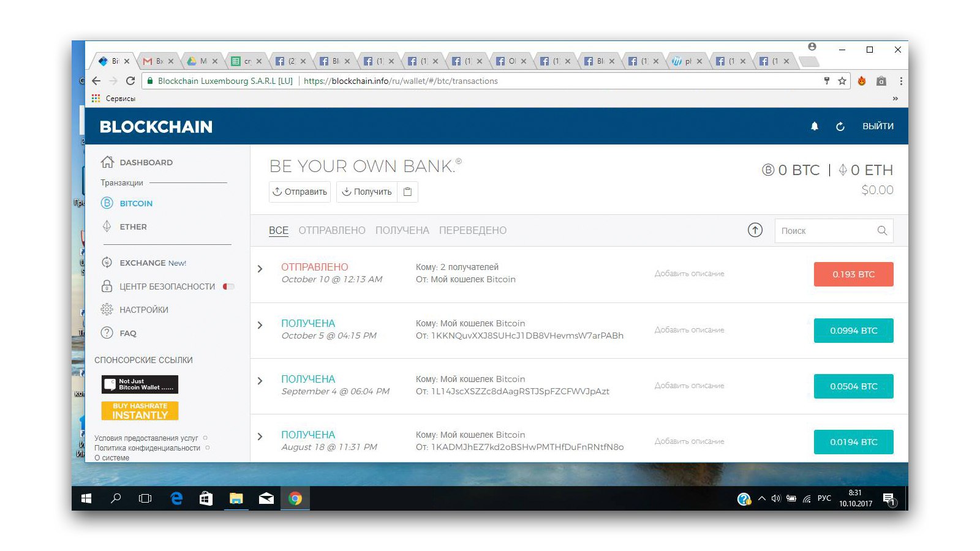The image size is (980, 551).
Task: Add description to October 10 transaction
Action: click(x=689, y=274)
